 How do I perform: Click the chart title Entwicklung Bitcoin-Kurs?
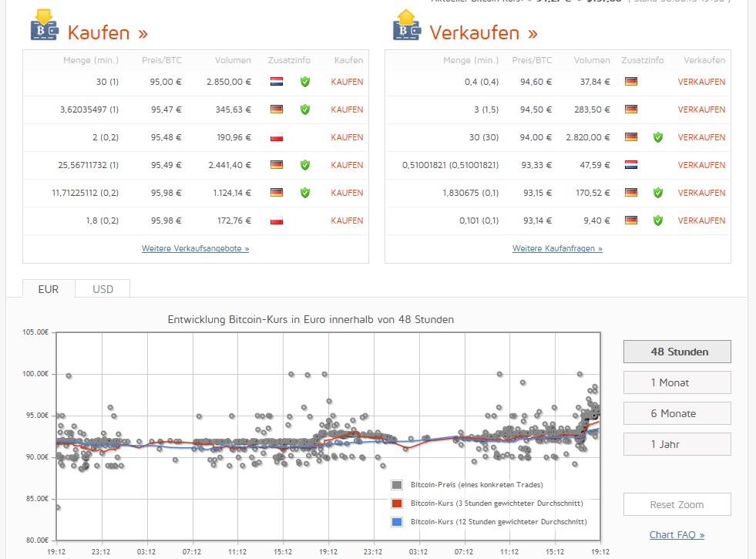click(311, 319)
